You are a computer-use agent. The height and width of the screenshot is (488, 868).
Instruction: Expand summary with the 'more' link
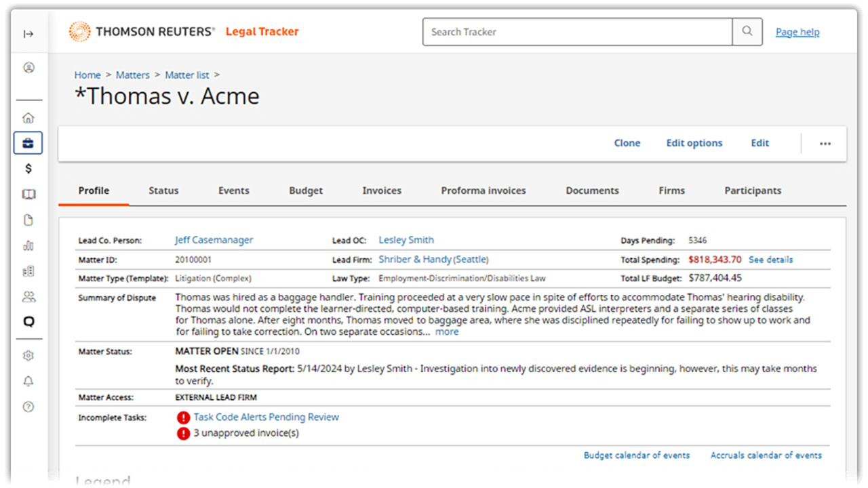tap(446, 332)
